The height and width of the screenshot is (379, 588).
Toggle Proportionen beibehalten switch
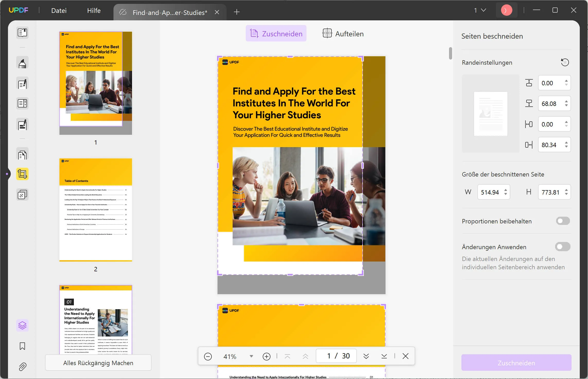tap(563, 221)
